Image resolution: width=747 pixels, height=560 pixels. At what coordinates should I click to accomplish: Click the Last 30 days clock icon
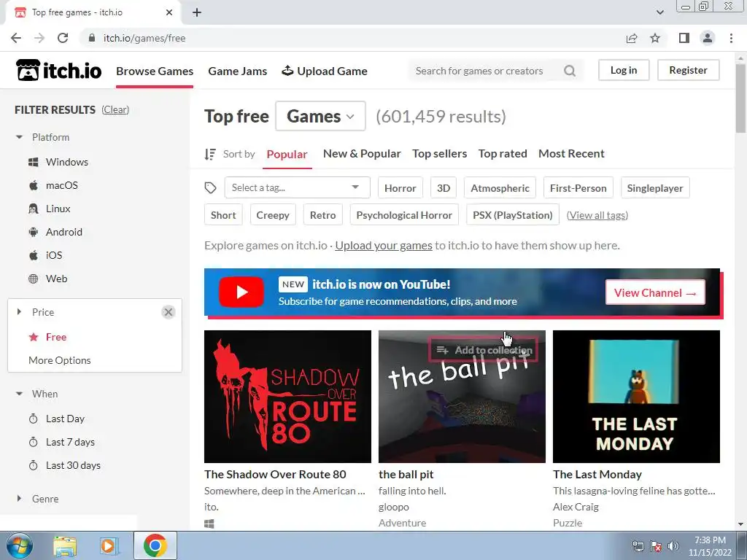(34, 466)
